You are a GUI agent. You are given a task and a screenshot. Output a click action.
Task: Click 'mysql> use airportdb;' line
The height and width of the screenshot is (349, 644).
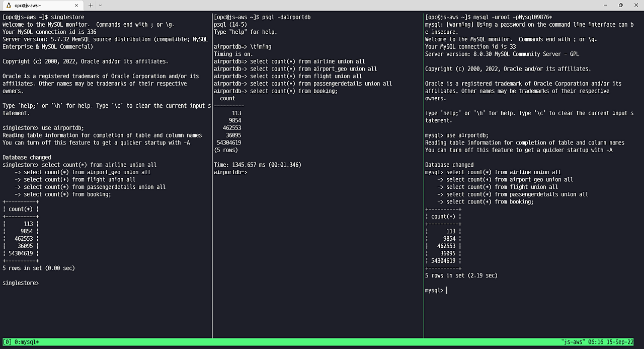pos(457,135)
